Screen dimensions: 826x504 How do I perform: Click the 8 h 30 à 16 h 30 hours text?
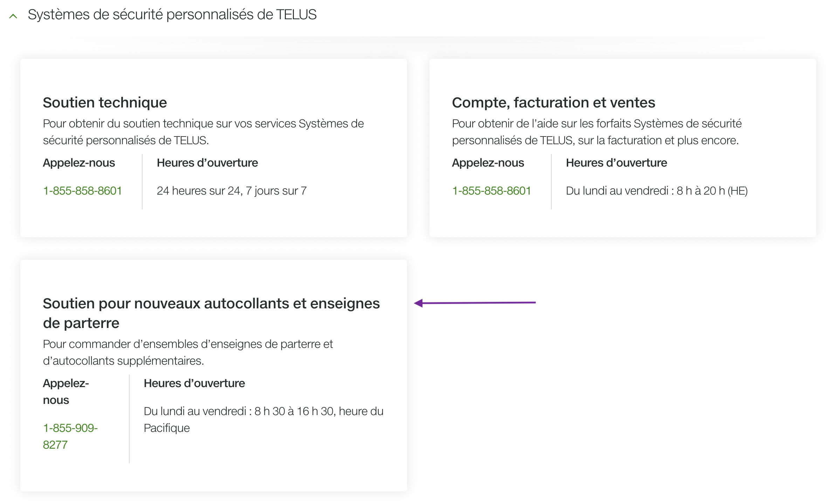[263, 419]
